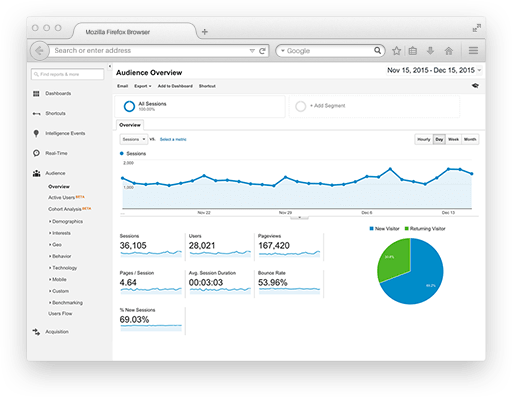Select the All Sessions segment circle
The width and height of the screenshot is (512, 397).
tap(129, 106)
